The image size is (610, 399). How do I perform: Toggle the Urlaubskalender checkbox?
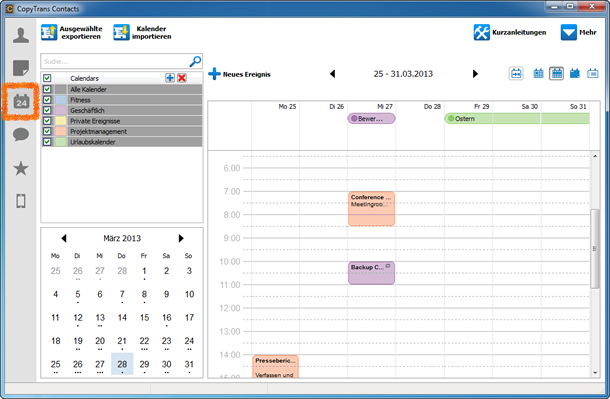click(47, 142)
